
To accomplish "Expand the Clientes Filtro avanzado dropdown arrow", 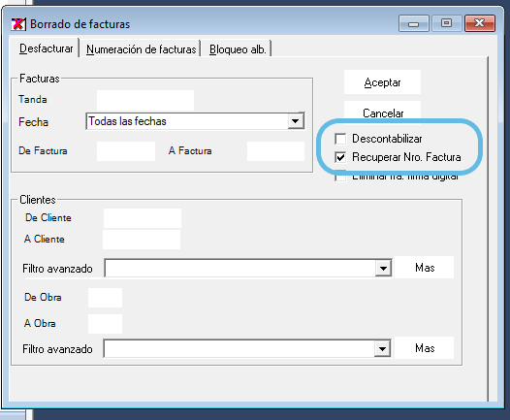I will tap(383, 269).
